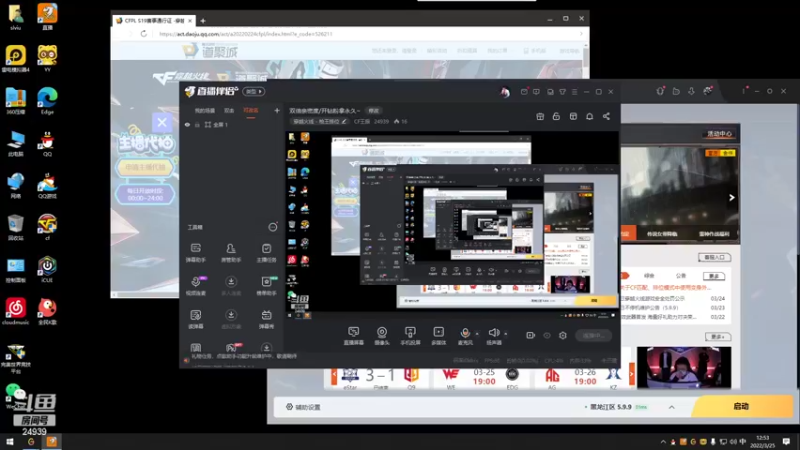800x450 pixels.
Task: Open the streaming settings gear
Action: click(x=563, y=335)
